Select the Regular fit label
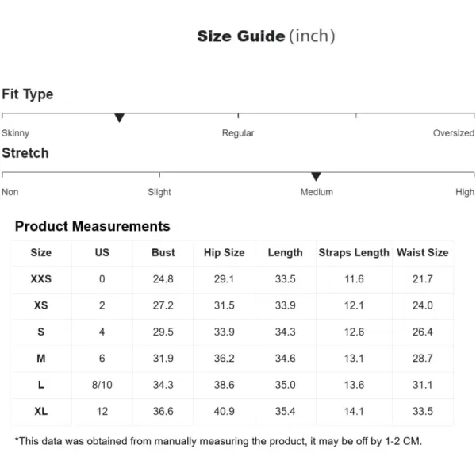The width and height of the screenshot is (476, 476). click(x=238, y=133)
